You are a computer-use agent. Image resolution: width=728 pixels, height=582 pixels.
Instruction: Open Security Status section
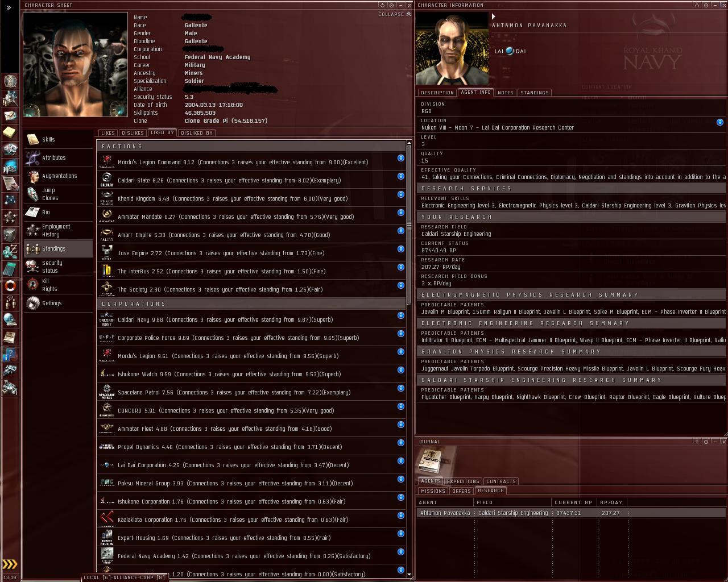pos(58,267)
